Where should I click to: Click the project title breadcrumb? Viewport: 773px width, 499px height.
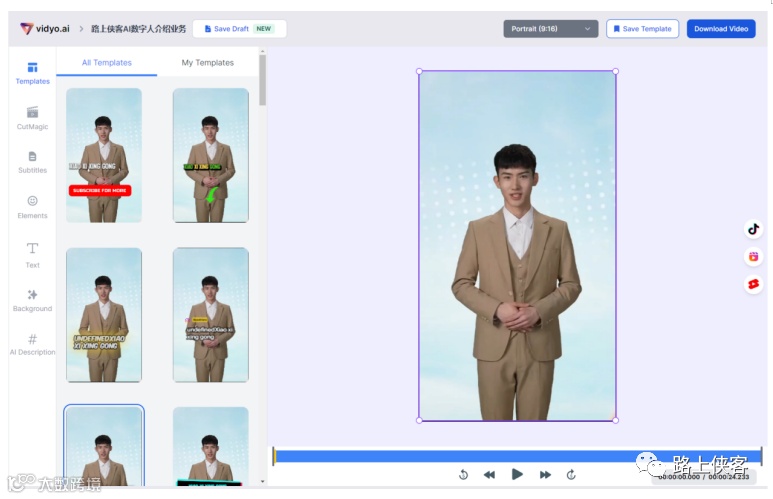tap(139, 29)
